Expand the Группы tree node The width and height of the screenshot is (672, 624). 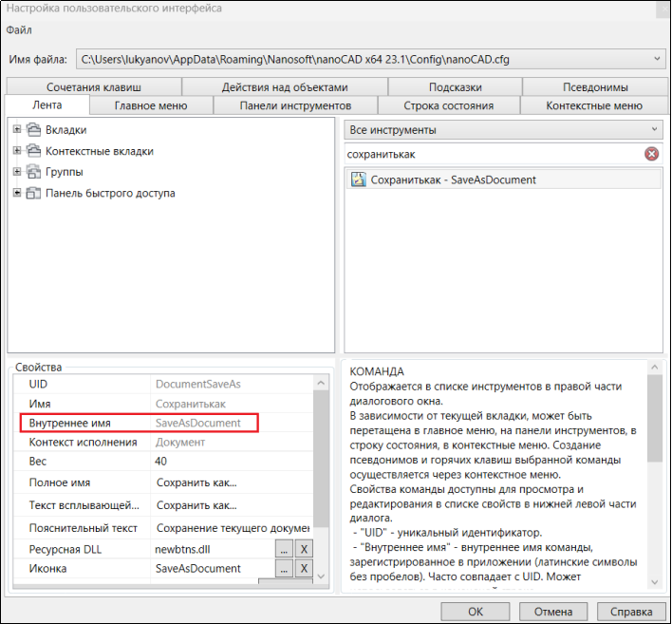click(17, 172)
